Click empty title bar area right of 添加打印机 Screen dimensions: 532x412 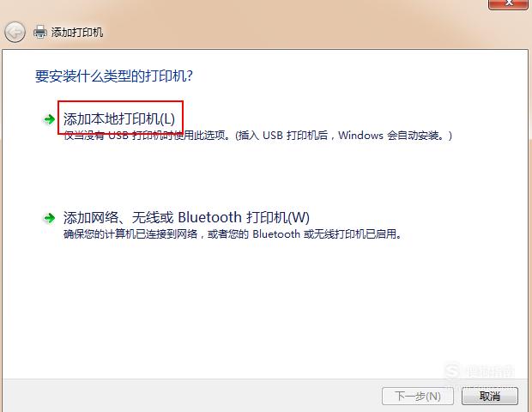click(288, 33)
